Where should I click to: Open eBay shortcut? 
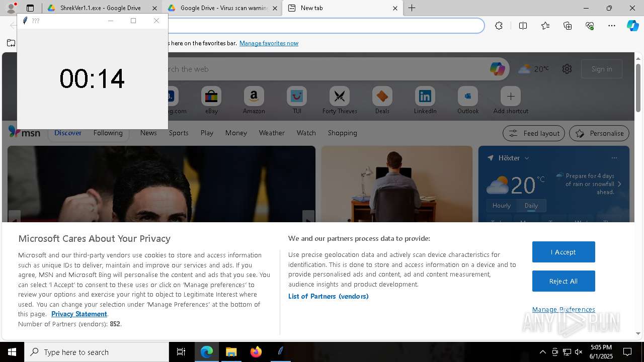(x=211, y=101)
